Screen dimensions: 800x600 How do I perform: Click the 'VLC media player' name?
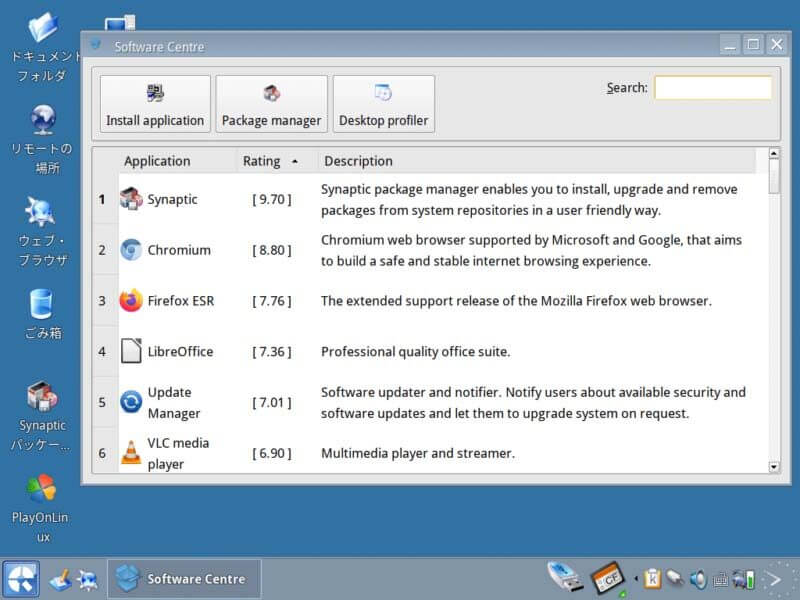click(x=178, y=454)
